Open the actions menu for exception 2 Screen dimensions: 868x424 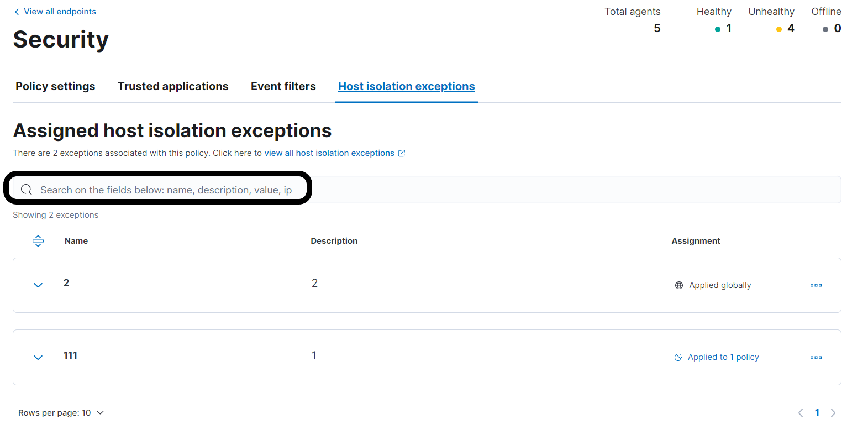816,285
